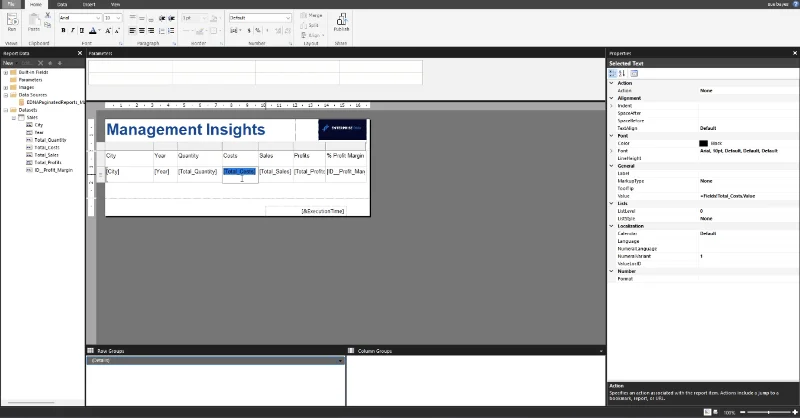This screenshot has width=800, height=418.
Task: Click the font color letter A icon
Action: click(93, 31)
